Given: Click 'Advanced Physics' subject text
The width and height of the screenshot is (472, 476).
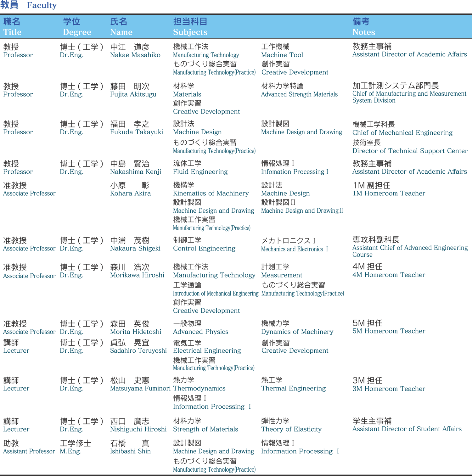Looking at the screenshot, I should (x=200, y=332).
